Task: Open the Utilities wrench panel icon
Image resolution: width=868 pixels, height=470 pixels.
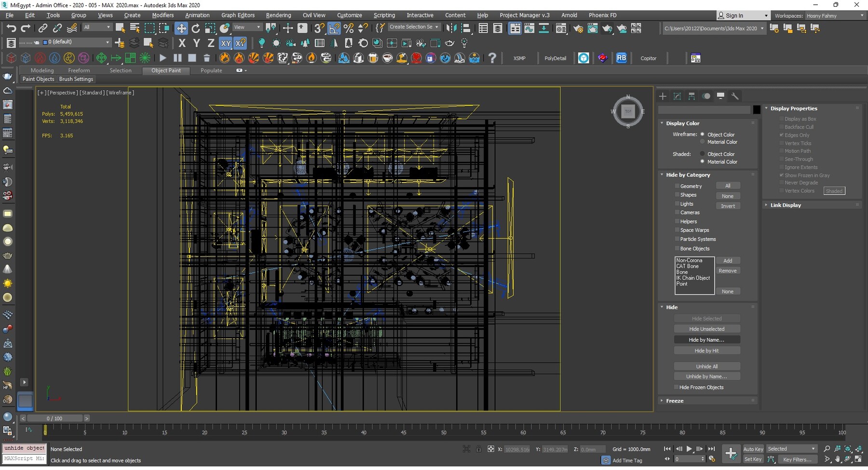Action: [x=735, y=96]
